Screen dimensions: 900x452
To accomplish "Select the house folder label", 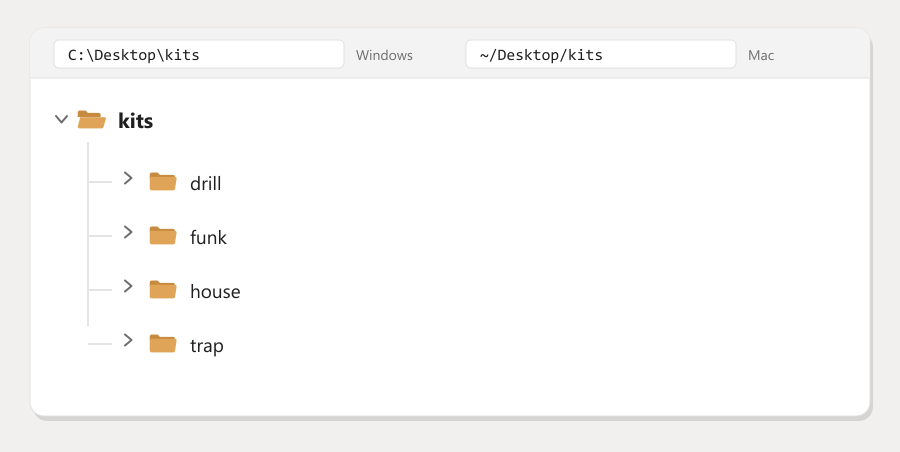I will 215,291.
